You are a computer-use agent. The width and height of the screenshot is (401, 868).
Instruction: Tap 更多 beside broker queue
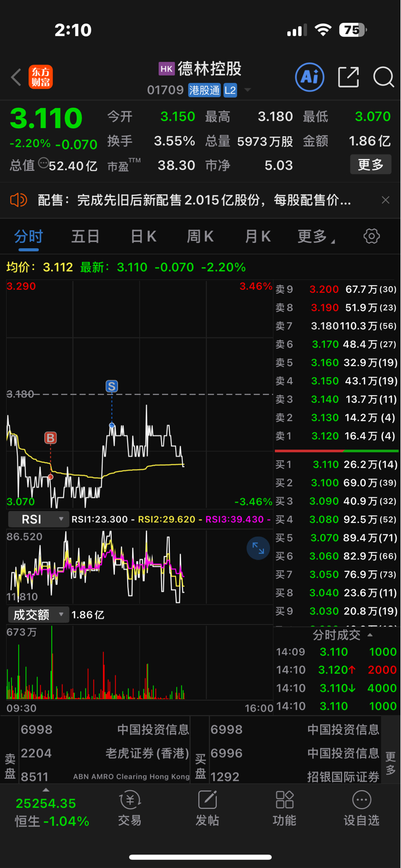tap(391, 763)
